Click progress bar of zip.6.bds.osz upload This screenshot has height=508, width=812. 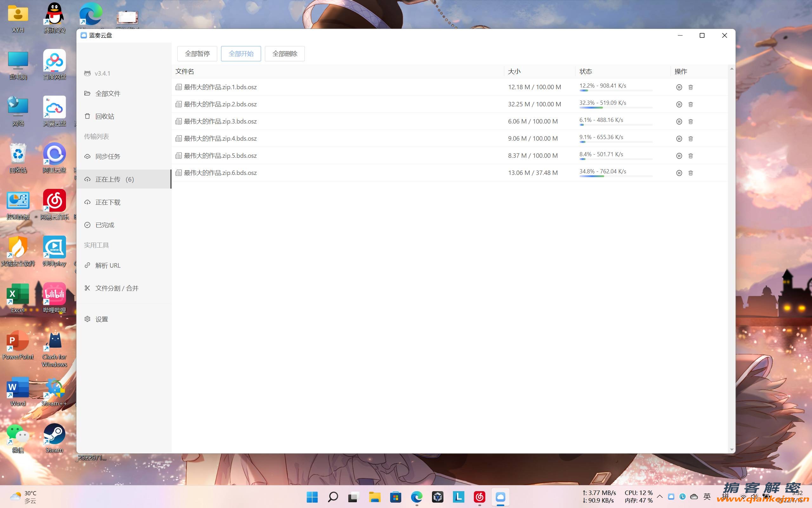pos(616,176)
